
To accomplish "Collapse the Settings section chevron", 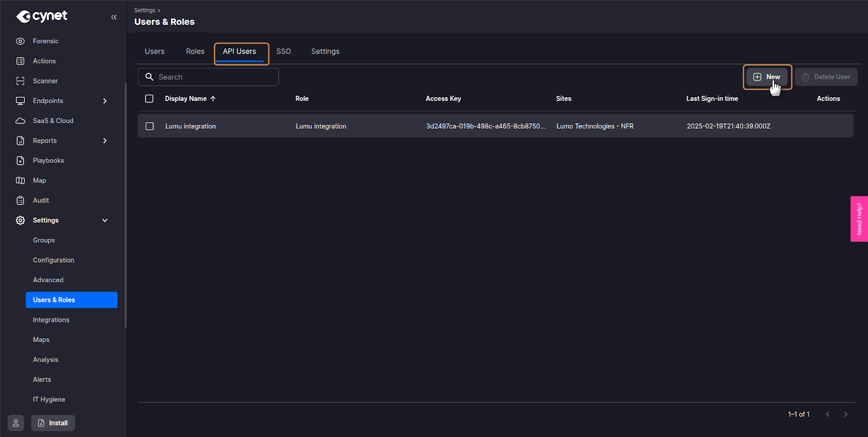I will coord(105,220).
